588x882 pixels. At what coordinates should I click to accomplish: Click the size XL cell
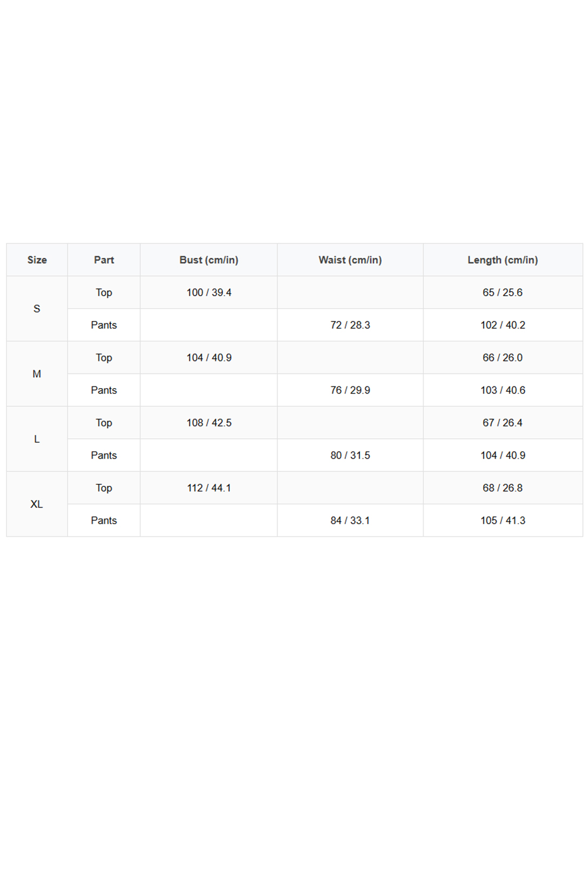click(x=37, y=504)
